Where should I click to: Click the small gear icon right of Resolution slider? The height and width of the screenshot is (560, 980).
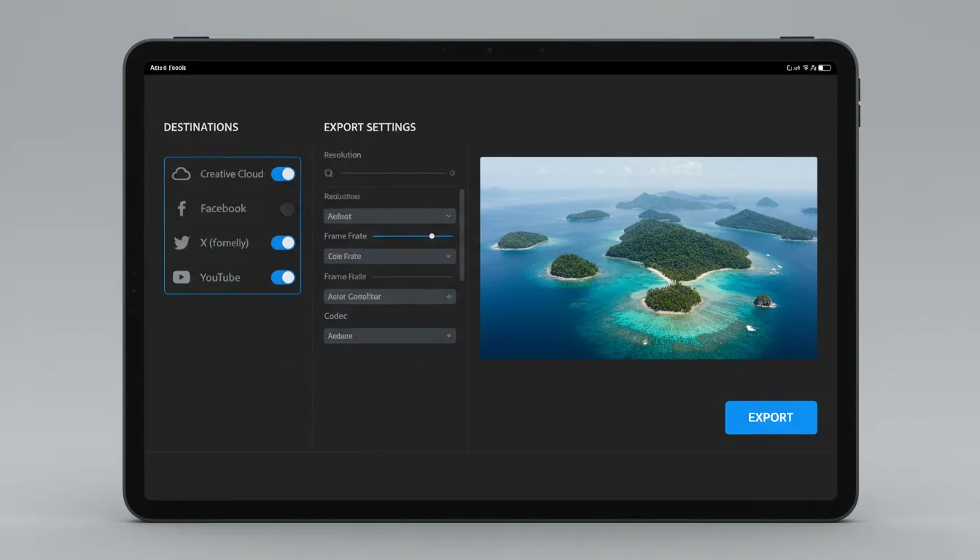(x=452, y=173)
